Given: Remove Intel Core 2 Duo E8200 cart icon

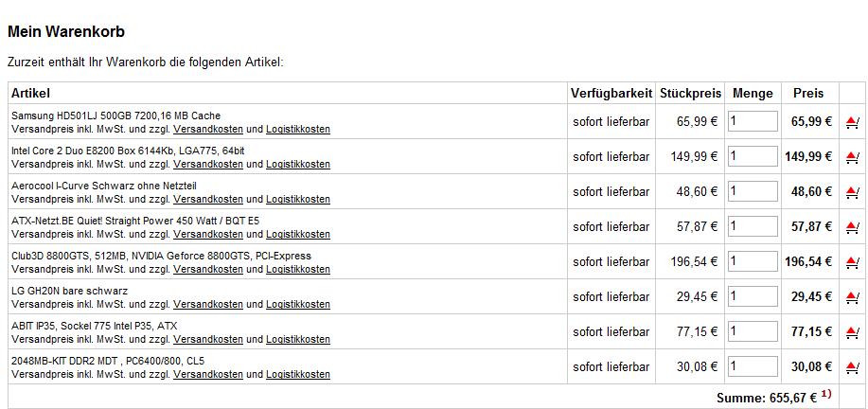Looking at the screenshot, I should 852,157.
